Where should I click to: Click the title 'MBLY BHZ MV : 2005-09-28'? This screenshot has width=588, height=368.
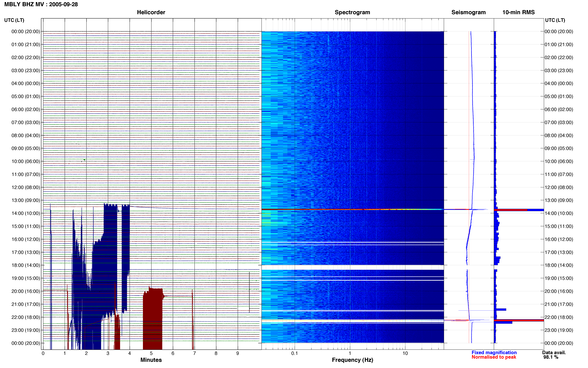click(41, 4)
